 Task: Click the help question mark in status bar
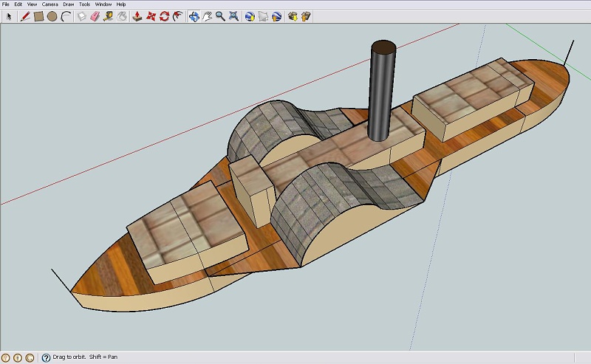point(46,357)
